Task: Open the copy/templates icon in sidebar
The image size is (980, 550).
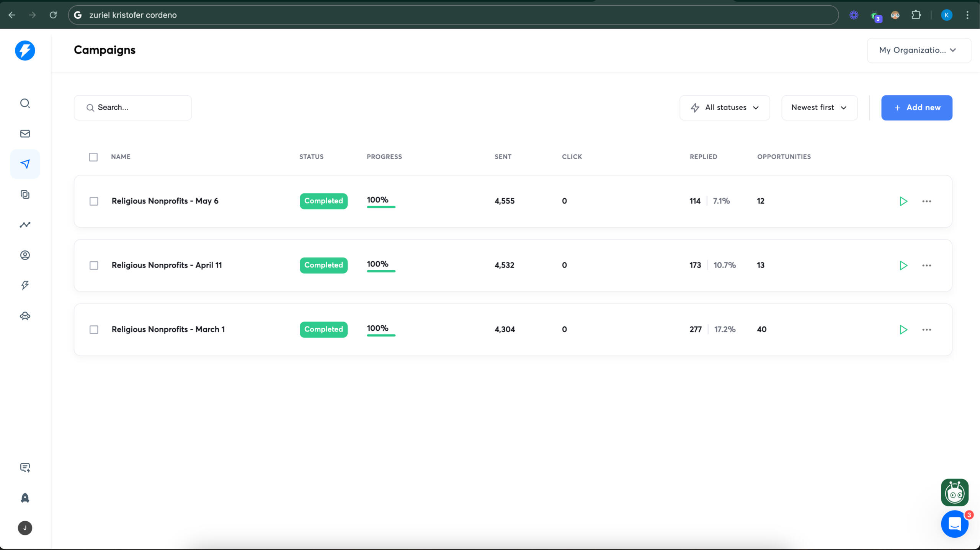Action: tap(25, 194)
